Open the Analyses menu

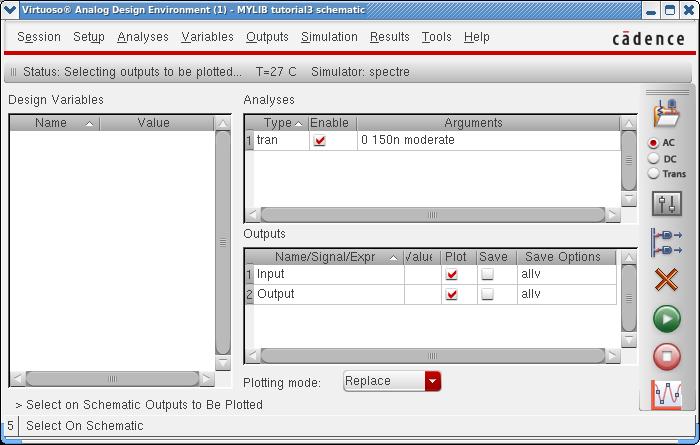click(x=143, y=37)
